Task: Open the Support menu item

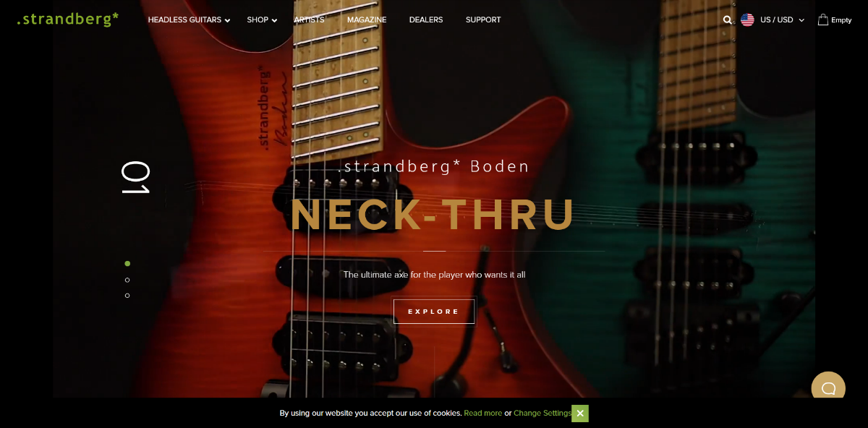Action: (x=483, y=20)
